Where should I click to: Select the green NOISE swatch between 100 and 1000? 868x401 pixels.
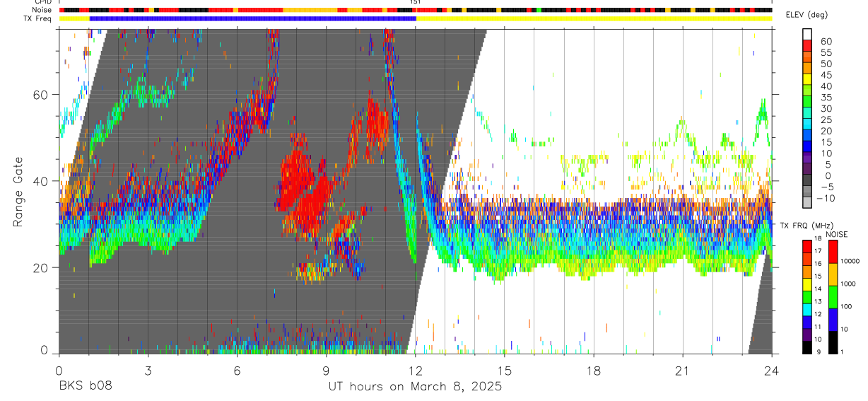click(x=833, y=297)
